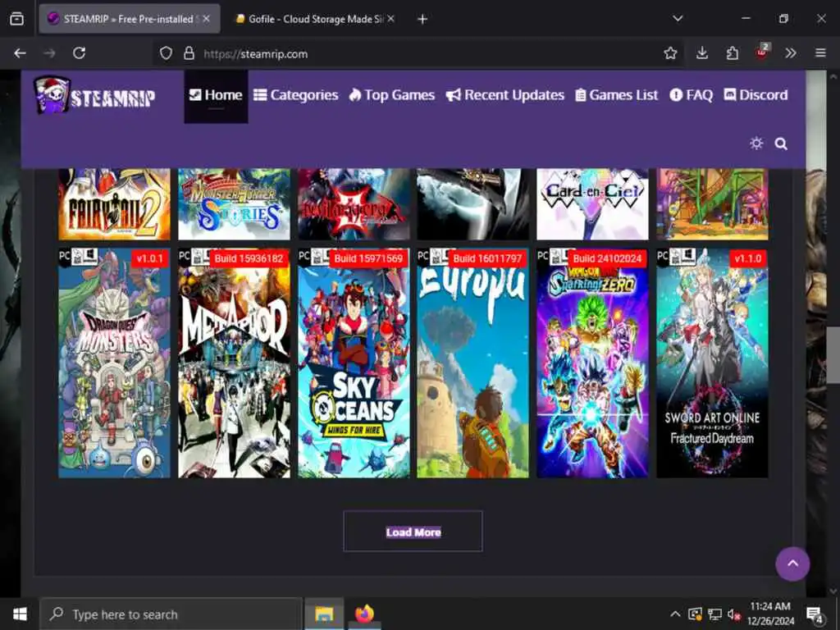This screenshot has height=630, width=840.
Task: Reload the page with the refresh icon
Action: pyautogui.click(x=80, y=53)
